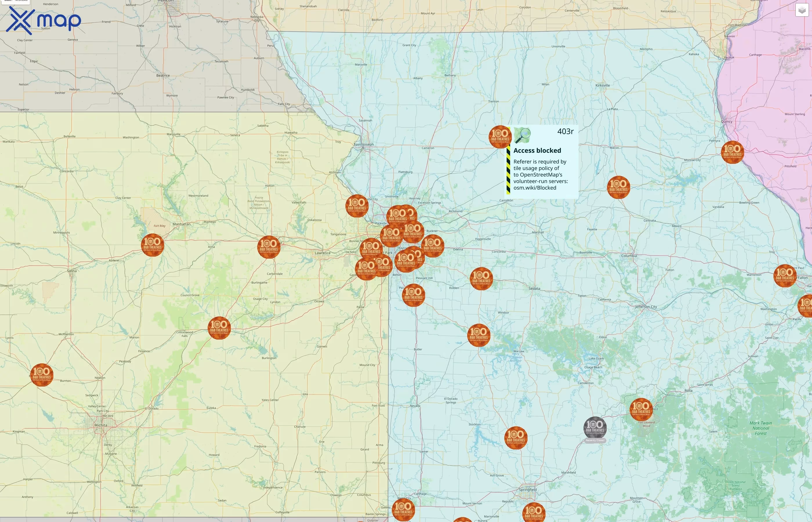812x522 pixels.
Task: Click the Quincy city label
Action: [727, 121]
